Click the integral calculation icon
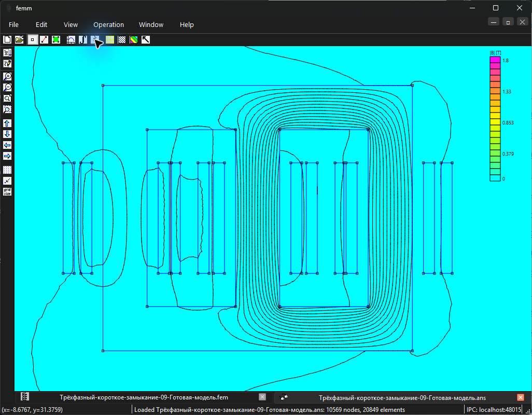This screenshot has height=415, width=532. (x=83, y=40)
